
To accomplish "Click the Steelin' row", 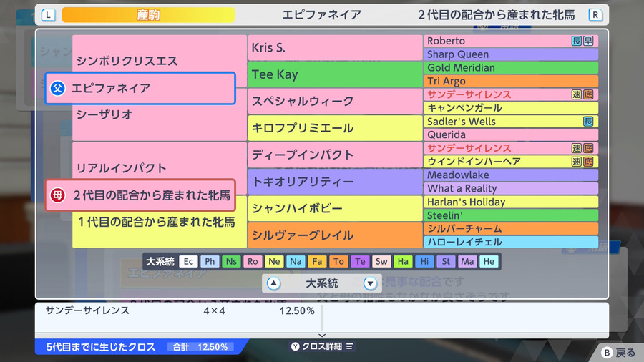I will (511, 215).
